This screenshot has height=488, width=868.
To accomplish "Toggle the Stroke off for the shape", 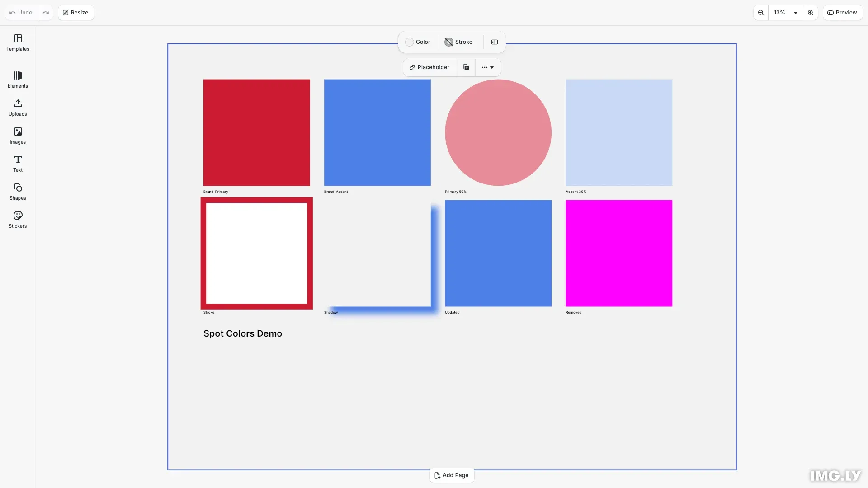I will tap(458, 42).
